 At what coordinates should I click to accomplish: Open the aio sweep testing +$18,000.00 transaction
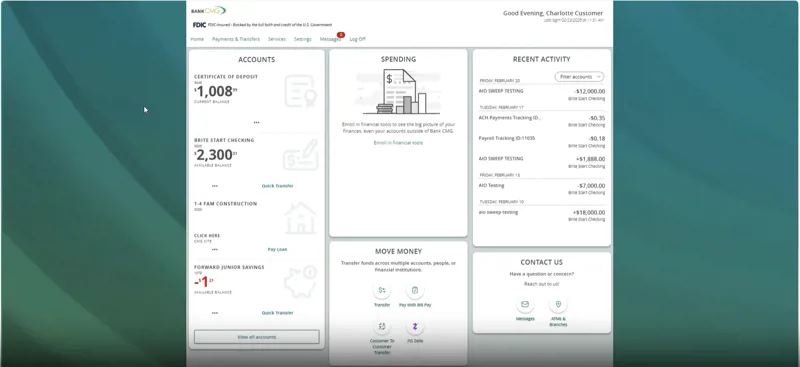(542, 215)
